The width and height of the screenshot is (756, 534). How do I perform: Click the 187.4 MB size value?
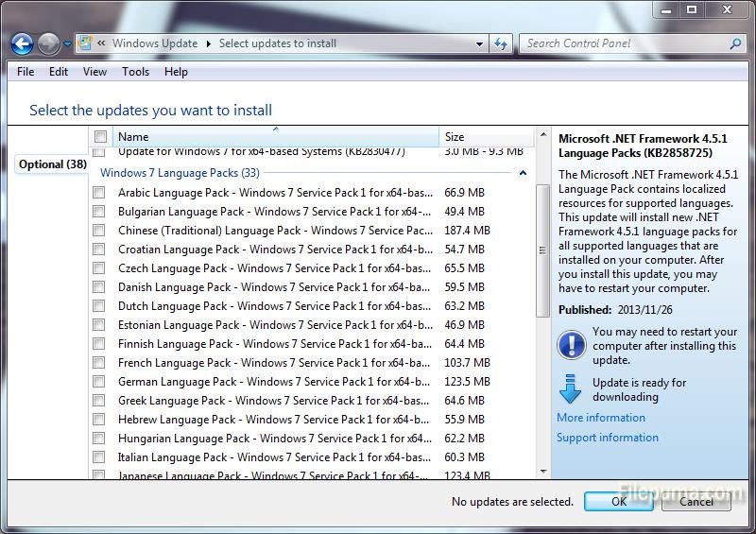pos(467,230)
